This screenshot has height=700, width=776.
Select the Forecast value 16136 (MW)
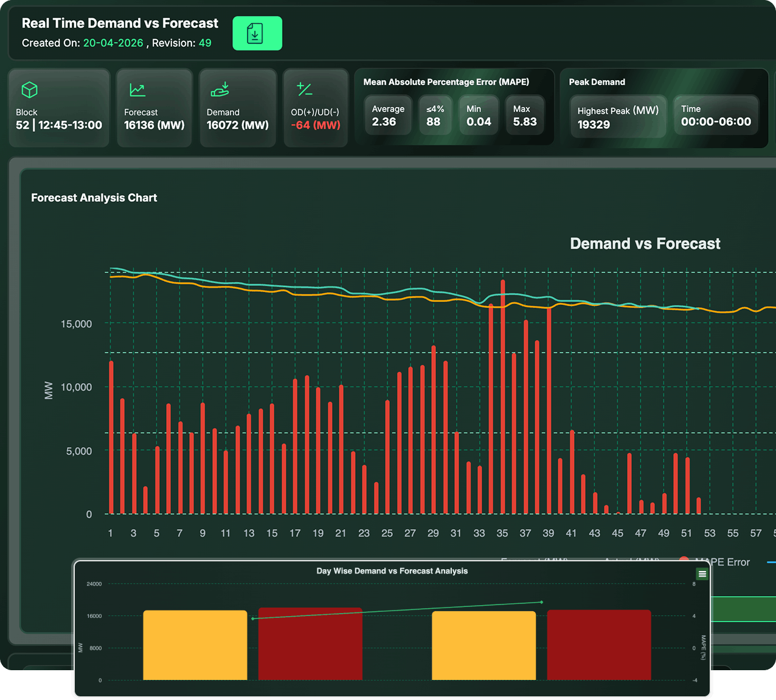(154, 125)
